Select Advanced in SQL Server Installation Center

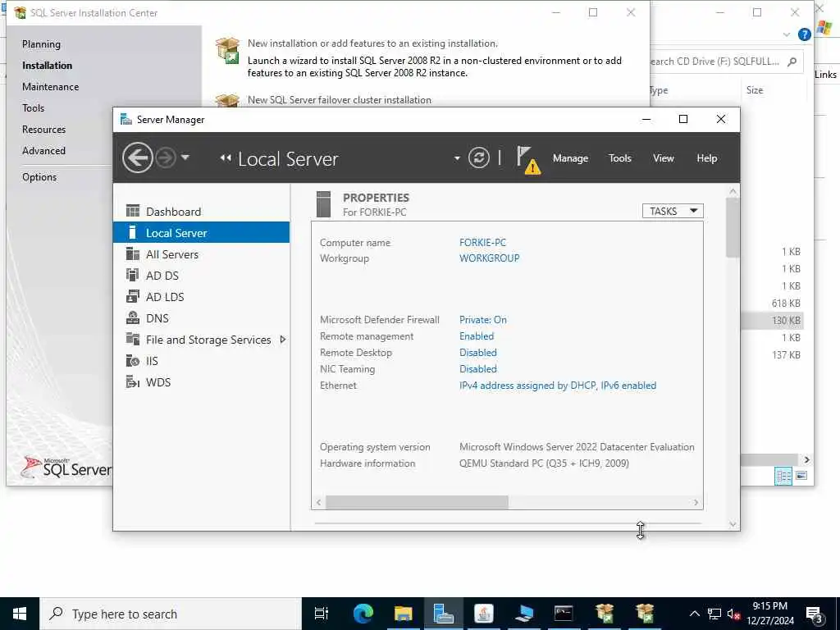point(44,151)
